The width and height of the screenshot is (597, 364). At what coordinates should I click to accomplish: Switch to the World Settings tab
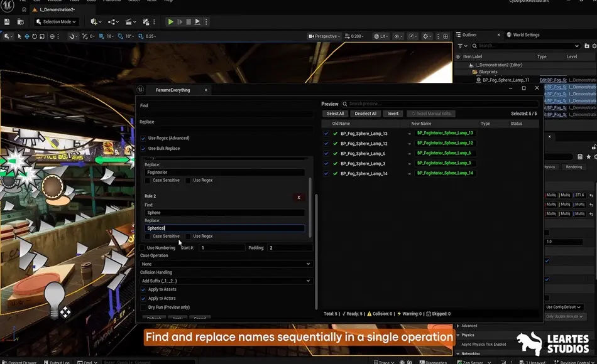tap(523, 35)
